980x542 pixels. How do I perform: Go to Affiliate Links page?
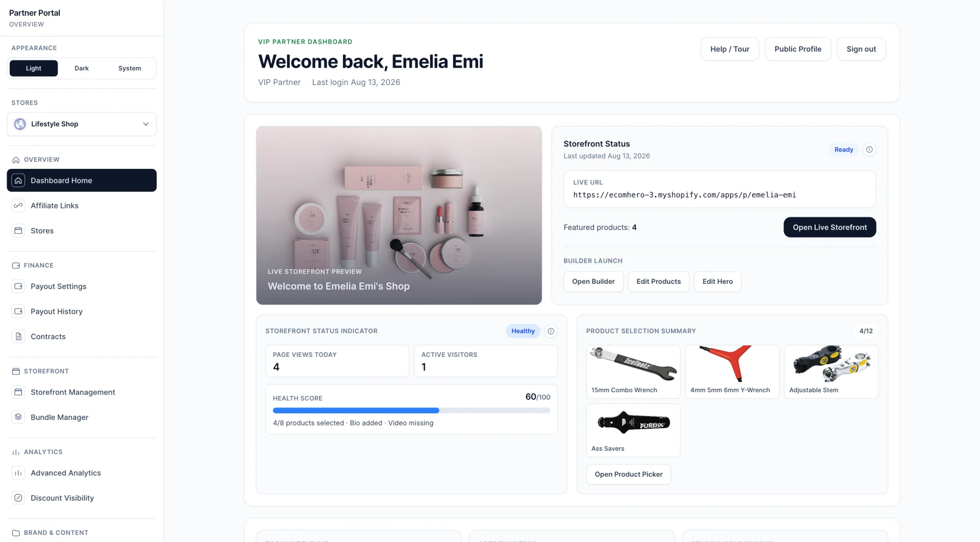coord(82,205)
